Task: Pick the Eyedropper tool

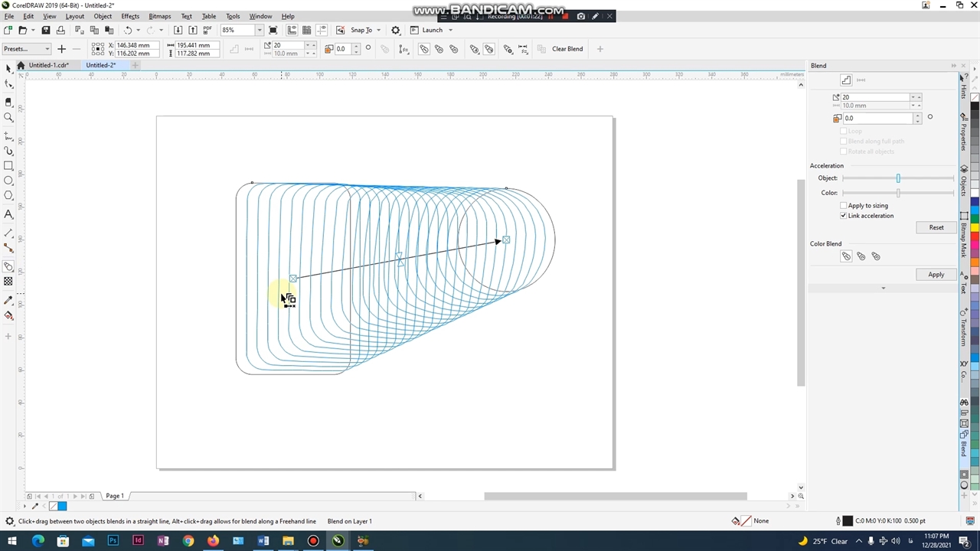Action: click(x=8, y=300)
